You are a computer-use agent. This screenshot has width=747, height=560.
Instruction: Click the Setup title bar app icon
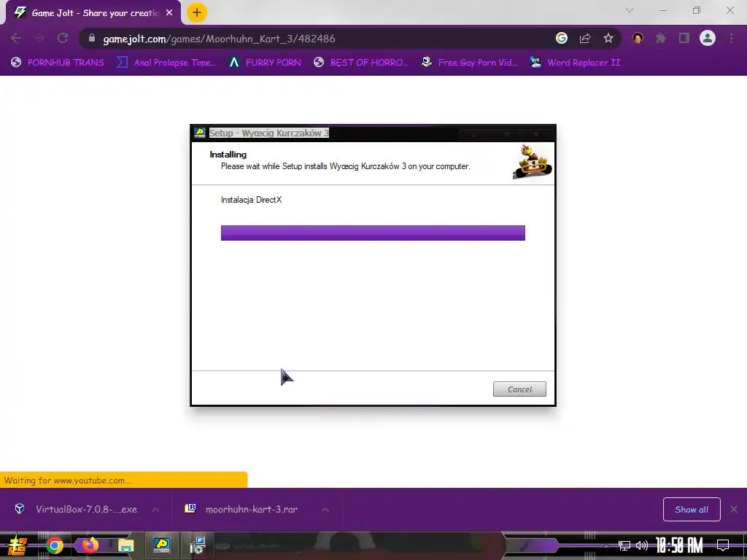[x=200, y=133]
